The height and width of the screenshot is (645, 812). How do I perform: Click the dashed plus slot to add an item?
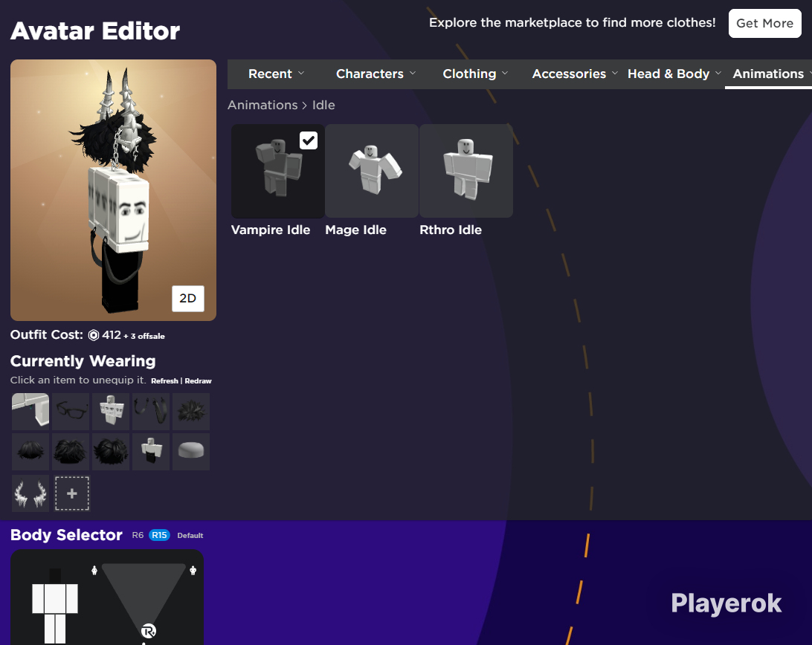coord(72,493)
